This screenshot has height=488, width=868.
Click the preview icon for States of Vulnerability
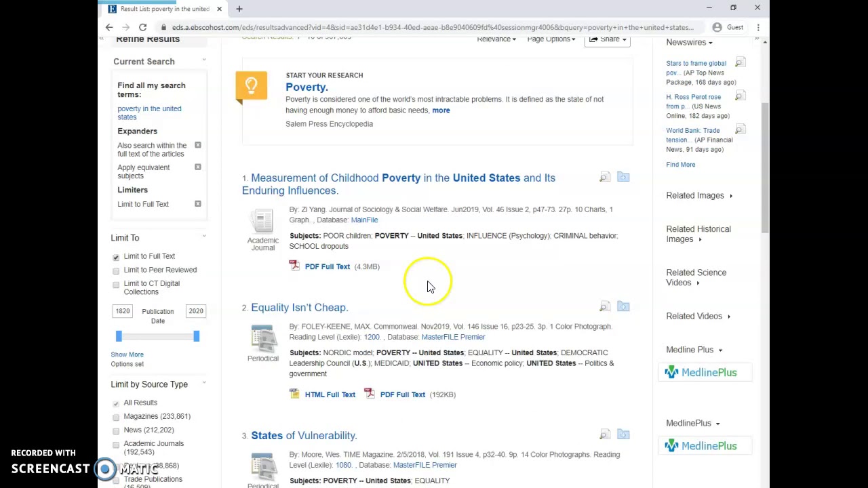[x=604, y=435]
